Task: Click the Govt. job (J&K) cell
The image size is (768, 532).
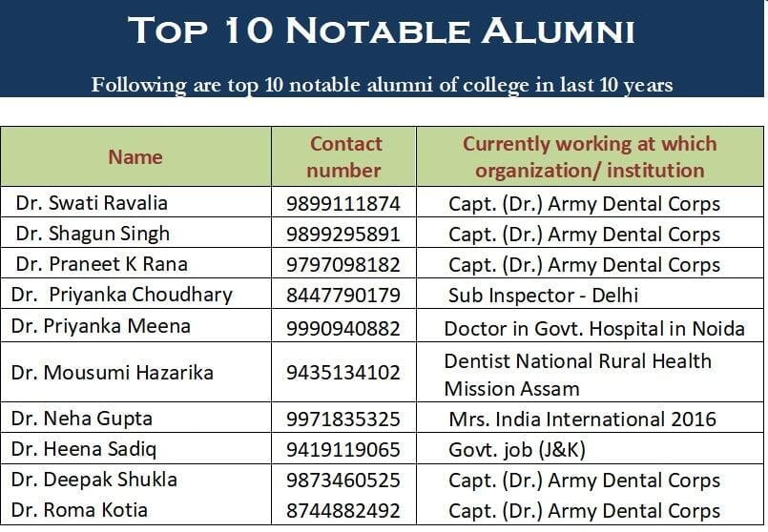Action: click(x=590, y=449)
